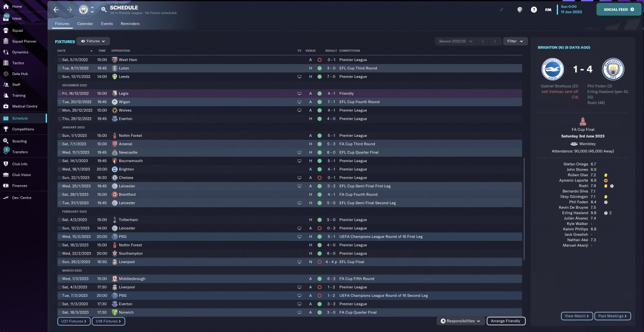Go to next season arrow
The height and width of the screenshot is (332, 644).
coord(495,41)
